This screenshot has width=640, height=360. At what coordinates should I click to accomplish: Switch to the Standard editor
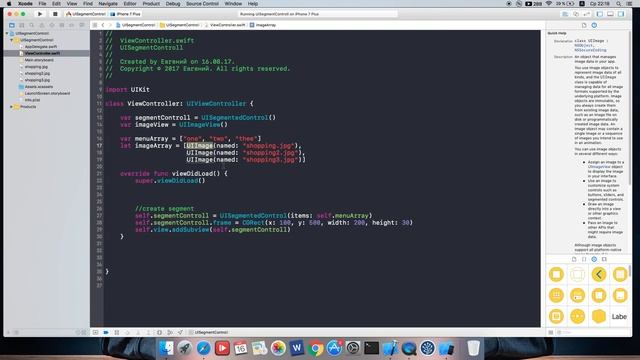click(x=565, y=14)
